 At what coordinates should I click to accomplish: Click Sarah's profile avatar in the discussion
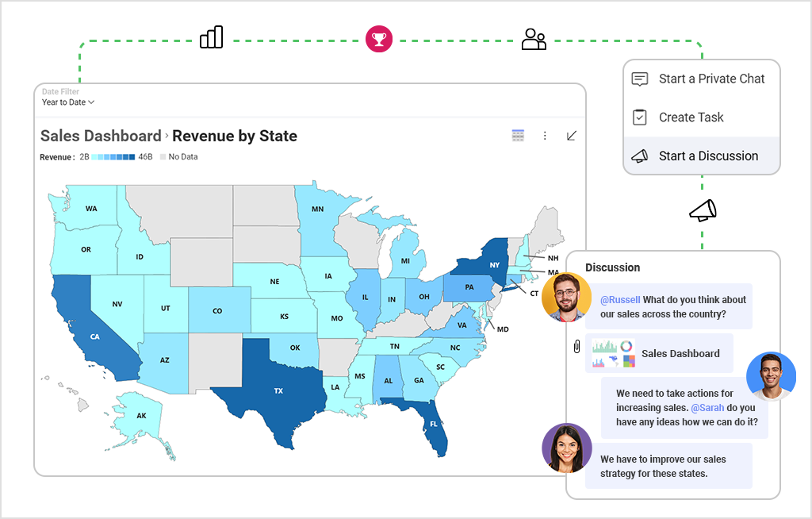(566, 448)
